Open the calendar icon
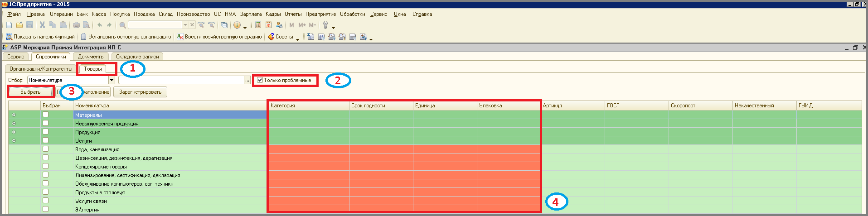The height and width of the screenshot is (216, 868). 268,25
